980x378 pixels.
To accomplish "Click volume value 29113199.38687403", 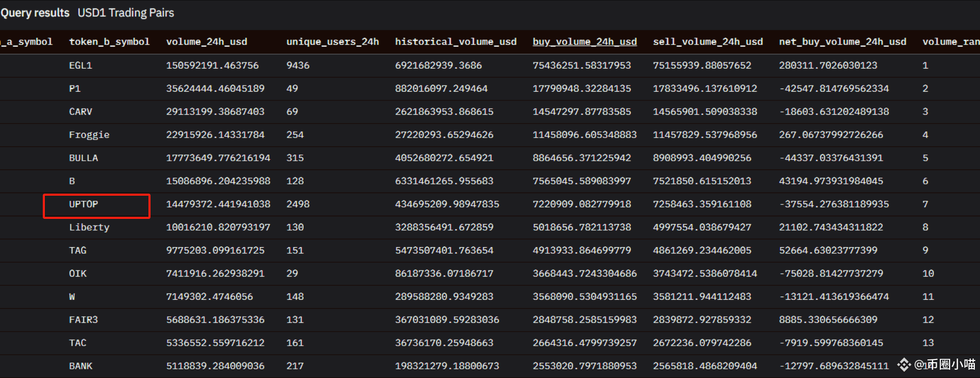I will (x=215, y=112).
